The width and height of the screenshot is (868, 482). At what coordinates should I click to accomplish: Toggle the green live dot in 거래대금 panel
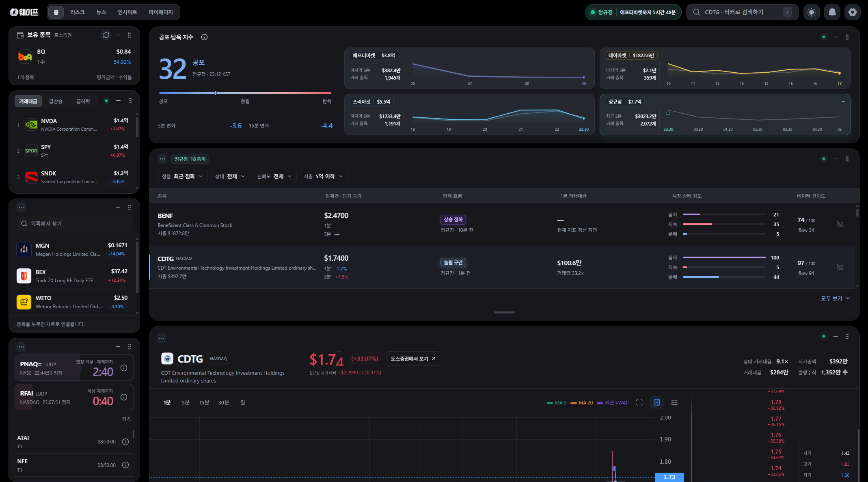click(x=106, y=101)
